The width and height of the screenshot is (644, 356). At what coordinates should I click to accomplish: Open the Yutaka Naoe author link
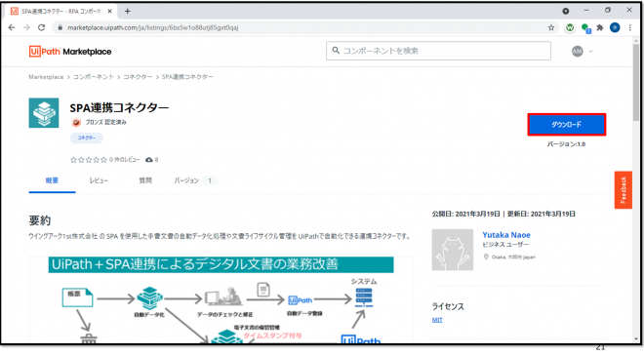coord(506,235)
